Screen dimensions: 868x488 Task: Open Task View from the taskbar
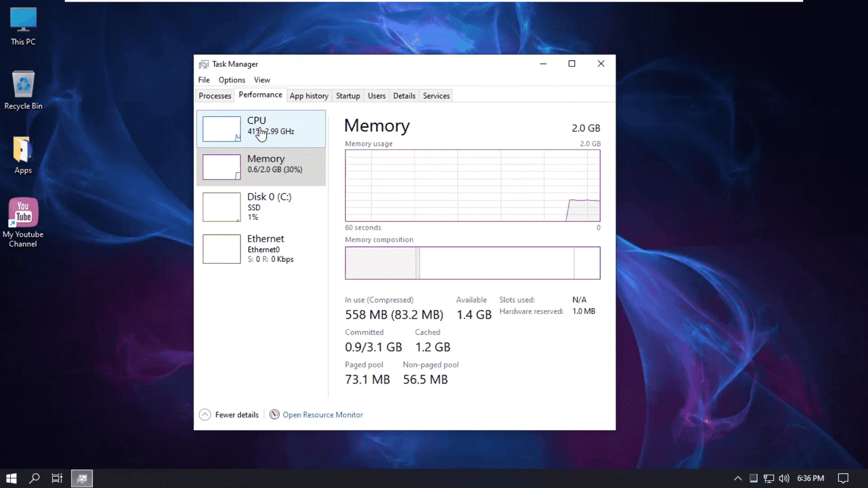(x=57, y=478)
